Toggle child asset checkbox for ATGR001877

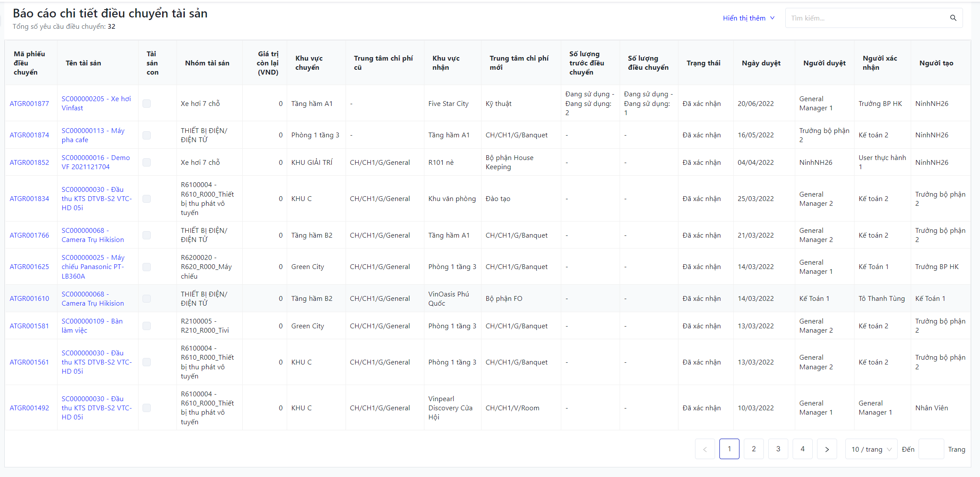147,103
